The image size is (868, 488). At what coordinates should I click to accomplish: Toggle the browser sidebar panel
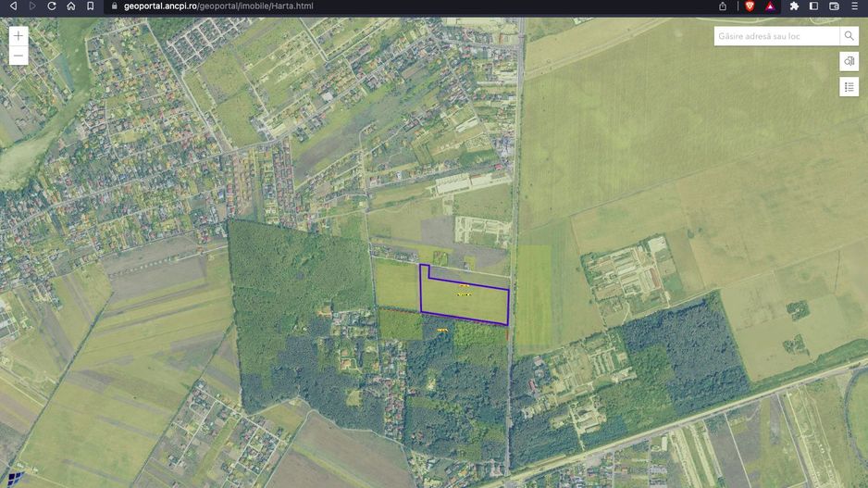[814, 6]
